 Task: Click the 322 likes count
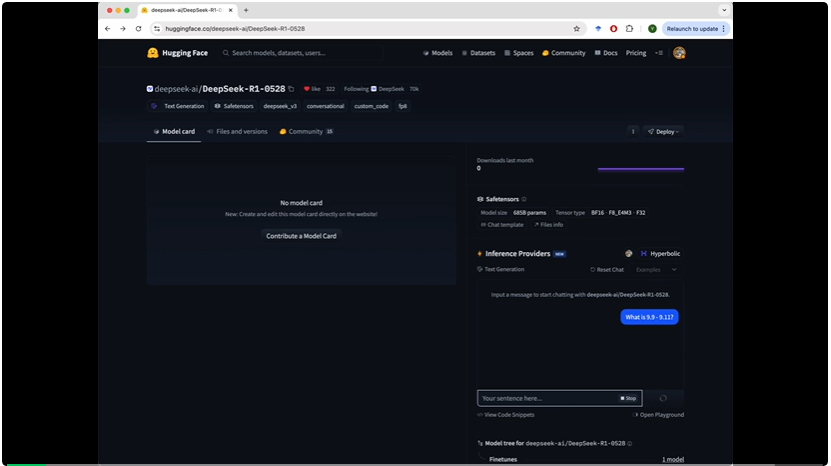click(330, 89)
